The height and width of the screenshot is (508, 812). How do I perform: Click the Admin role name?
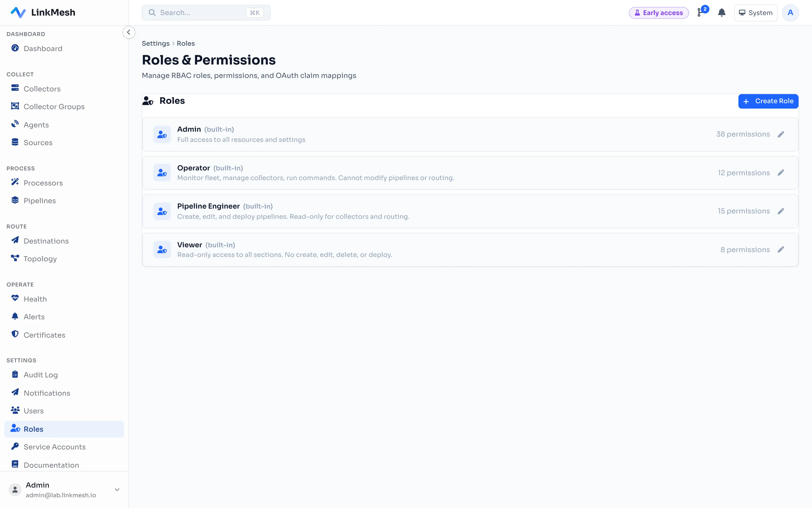(189, 129)
